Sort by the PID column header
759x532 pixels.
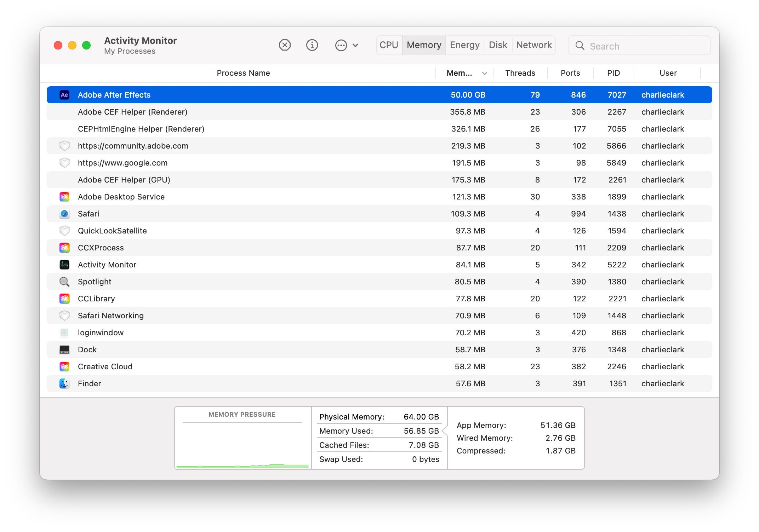pos(613,73)
